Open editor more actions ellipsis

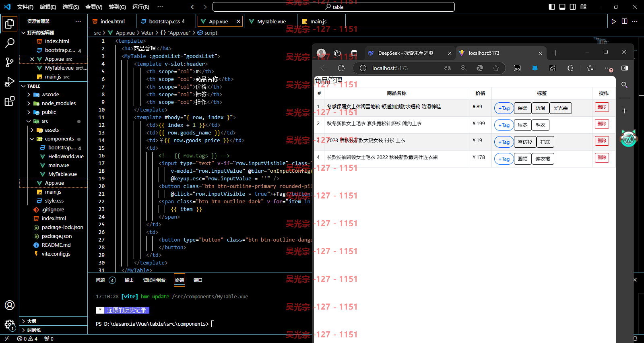(635, 21)
